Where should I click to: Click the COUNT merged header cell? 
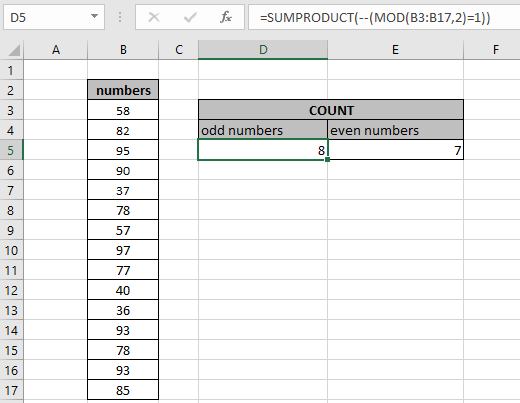(331, 110)
